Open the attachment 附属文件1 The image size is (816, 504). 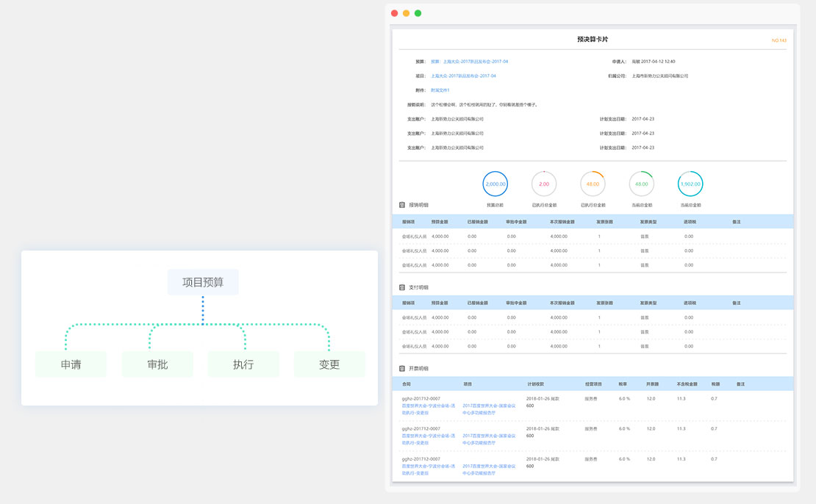pos(440,90)
